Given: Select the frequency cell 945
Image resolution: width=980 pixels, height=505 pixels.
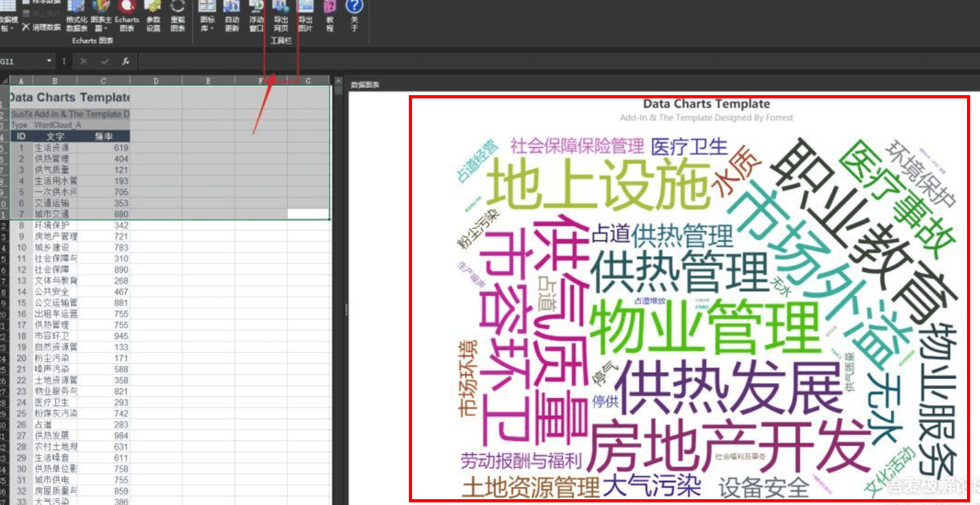Looking at the screenshot, I should pos(104,336).
